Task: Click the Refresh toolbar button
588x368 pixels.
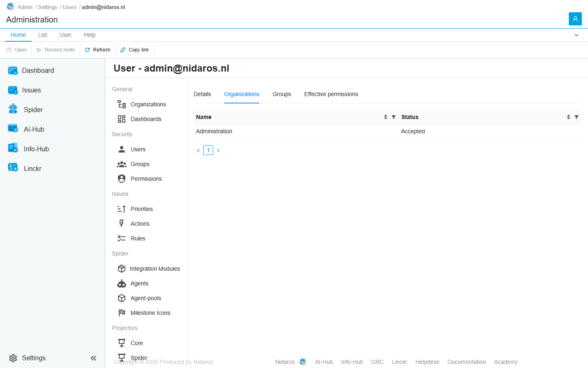Action: (98, 50)
